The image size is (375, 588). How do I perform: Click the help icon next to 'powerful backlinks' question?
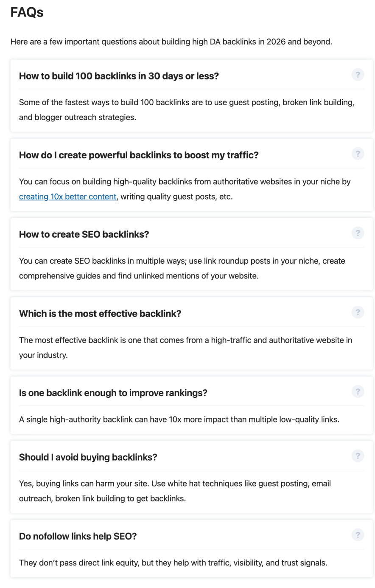coord(358,154)
